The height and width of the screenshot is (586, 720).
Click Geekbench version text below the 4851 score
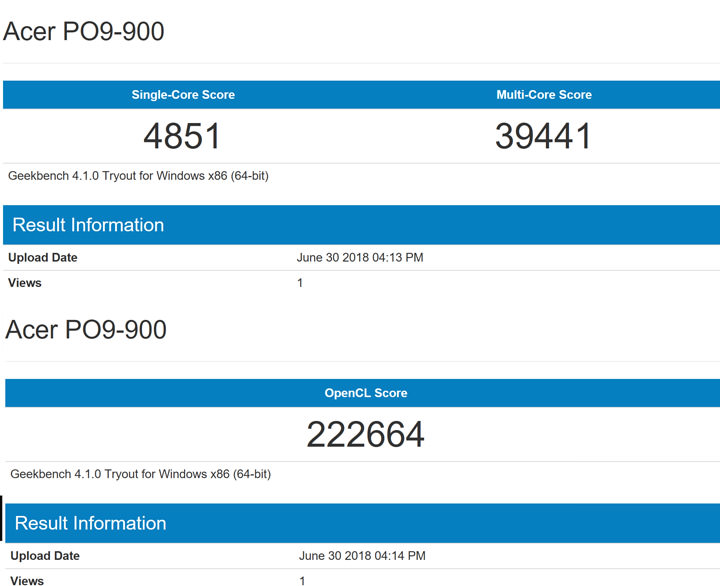tap(138, 176)
